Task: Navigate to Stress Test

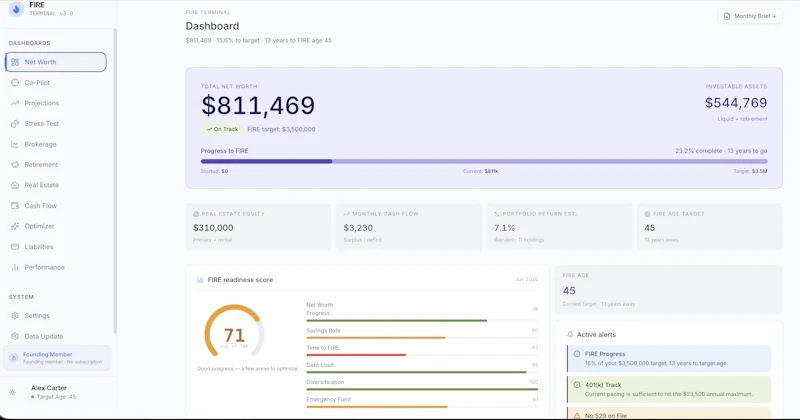Action: click(x=56, y=123)
